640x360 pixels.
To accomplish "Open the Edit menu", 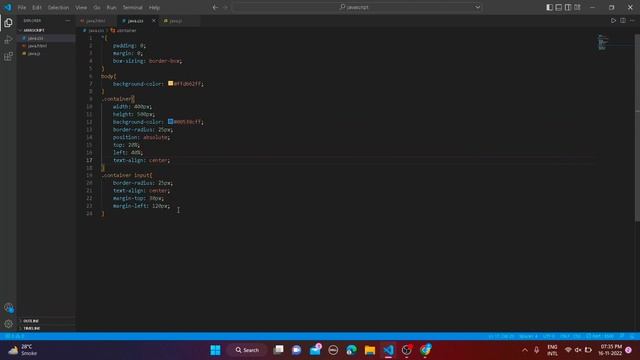I will (37, 7).
